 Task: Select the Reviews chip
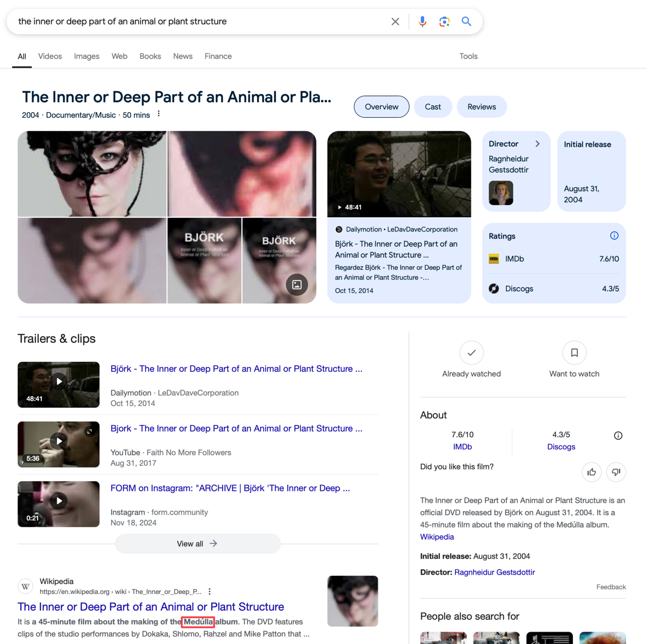(x=482, y=107)
